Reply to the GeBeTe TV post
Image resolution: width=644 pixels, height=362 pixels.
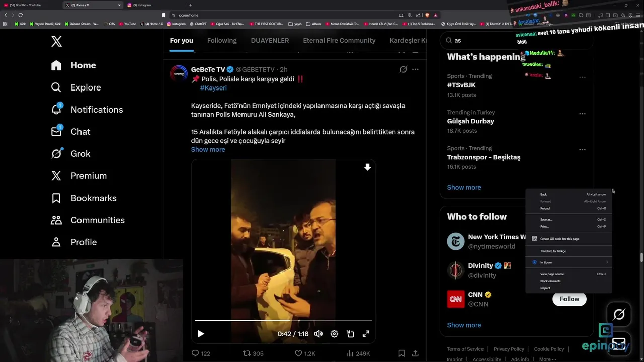(x=201, y=353)
